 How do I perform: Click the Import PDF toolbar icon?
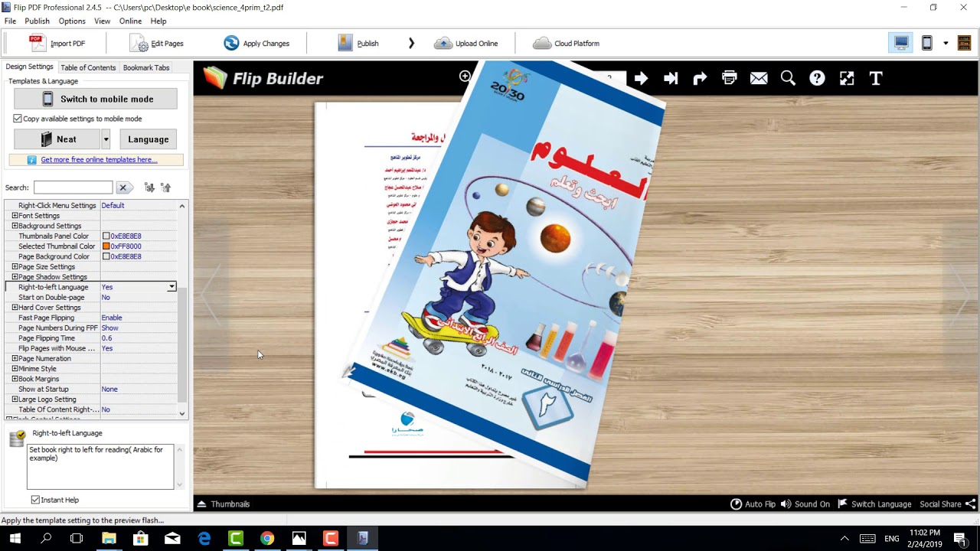[37, 43]
